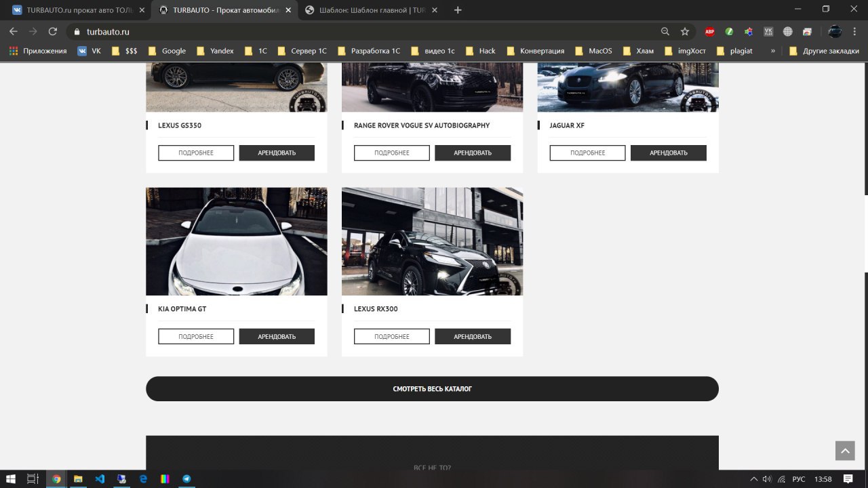Click Подробнее for Lexus RX300
This screenshot has height=488, width=868.
coord(392,336)
